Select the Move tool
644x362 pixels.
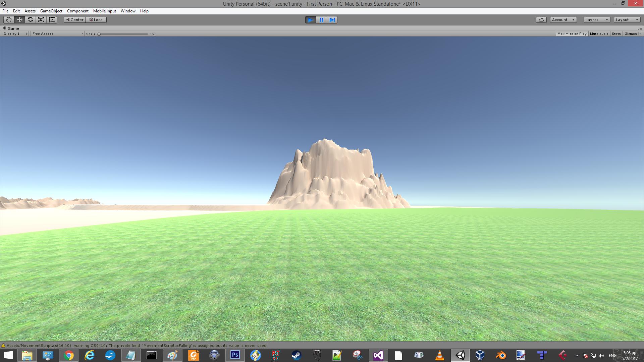point(19,19)
